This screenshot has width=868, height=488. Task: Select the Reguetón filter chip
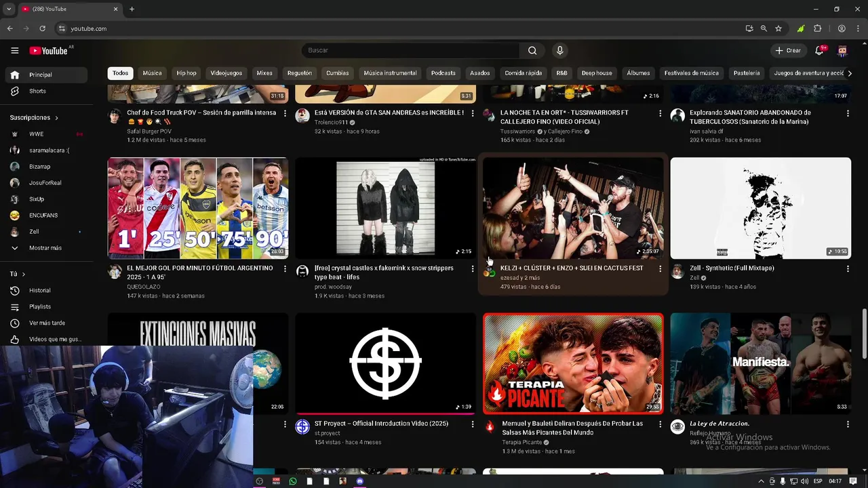pyautogui.click(x=300, y=73)
